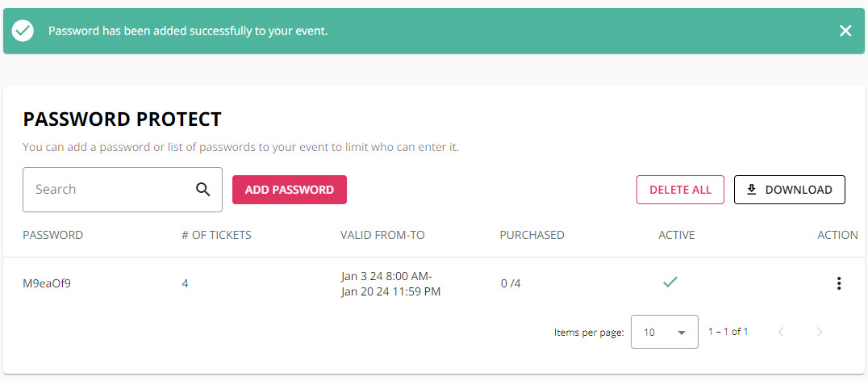Go to the next page with the right chevron

[x=820, y=332]
